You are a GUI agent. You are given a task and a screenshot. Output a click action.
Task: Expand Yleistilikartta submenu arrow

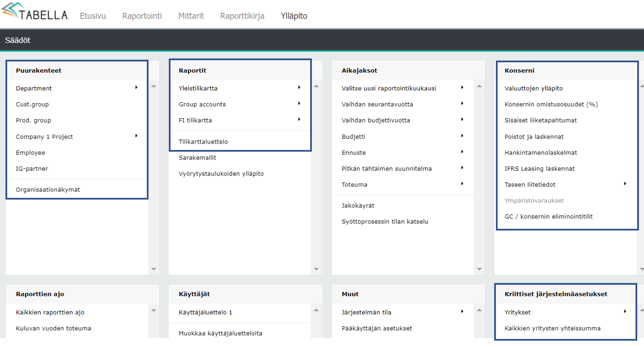[x=299, y=88]
